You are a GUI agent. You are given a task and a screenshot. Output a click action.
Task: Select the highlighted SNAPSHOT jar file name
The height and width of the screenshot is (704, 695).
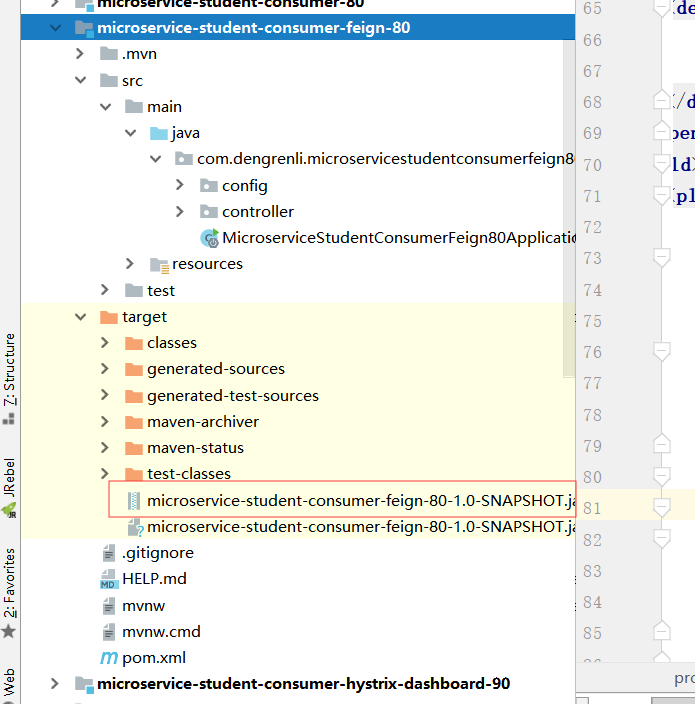coord(361,501)
